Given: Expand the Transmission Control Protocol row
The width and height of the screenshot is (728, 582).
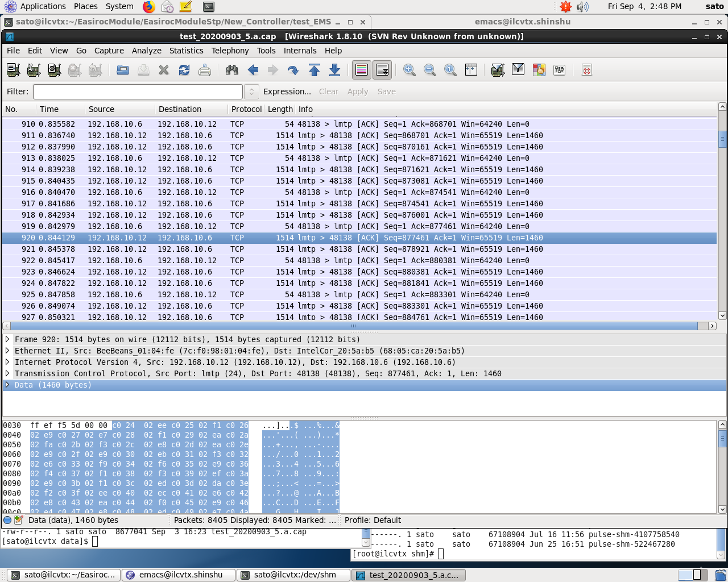Looking at the screenshot, I should [7, 373].
